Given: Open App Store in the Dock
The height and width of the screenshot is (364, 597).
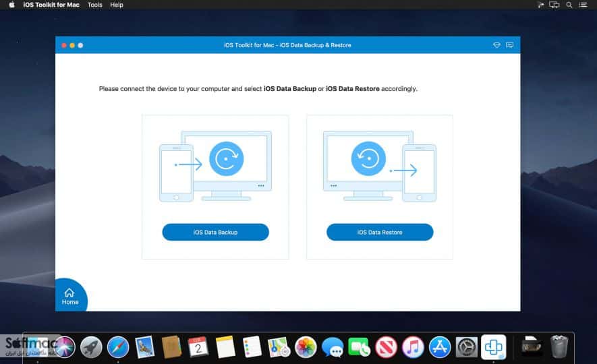Looking at the screenshot, I should [440, 347].
